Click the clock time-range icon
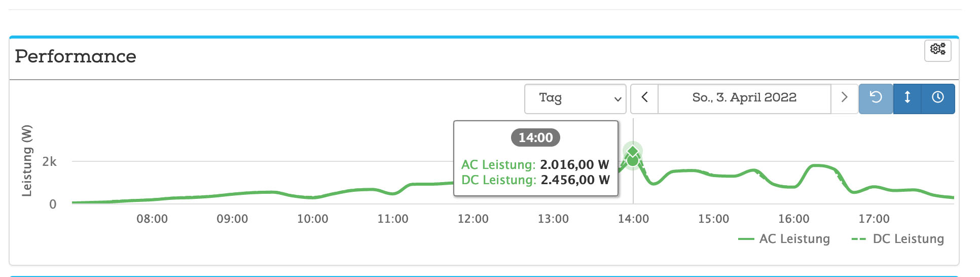 click(938, 98)
